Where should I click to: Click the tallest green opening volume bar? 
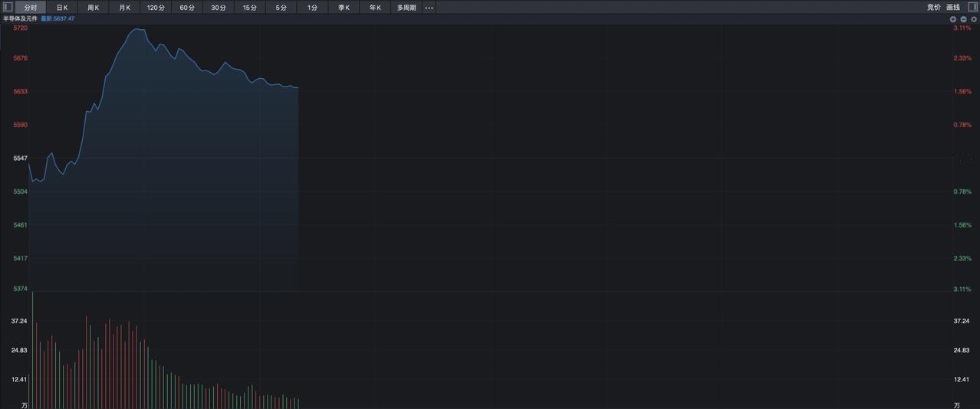pos(32,350)
